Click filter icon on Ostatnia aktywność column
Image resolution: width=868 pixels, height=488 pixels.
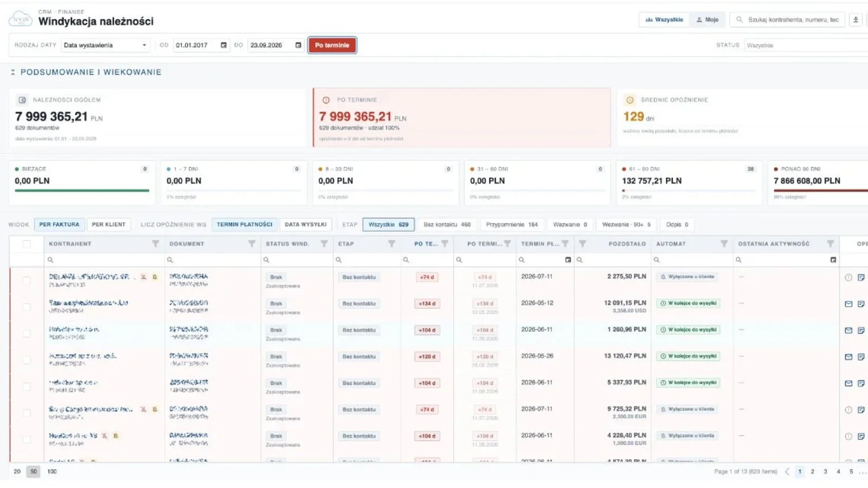[x=830, y=243]
